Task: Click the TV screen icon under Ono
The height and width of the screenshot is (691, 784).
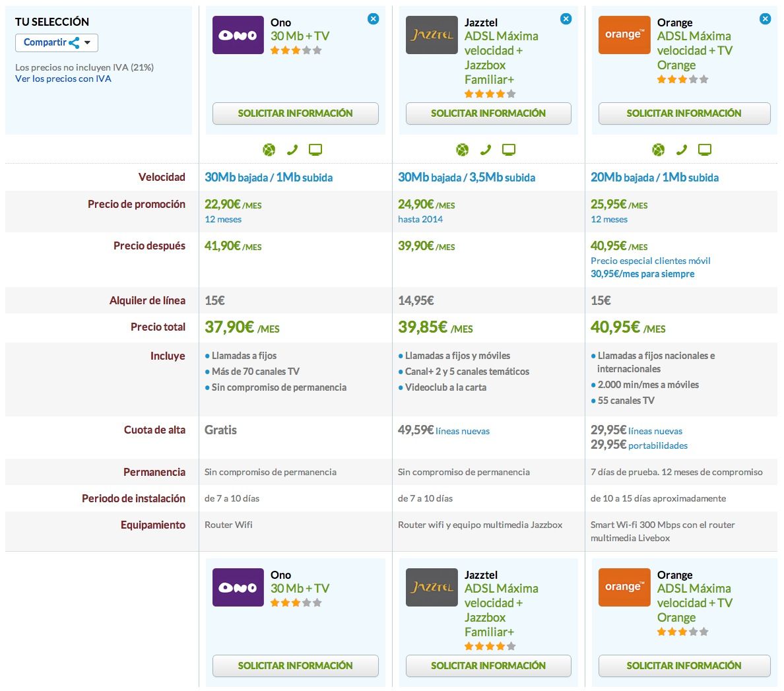Action: (x=315, y=150)
